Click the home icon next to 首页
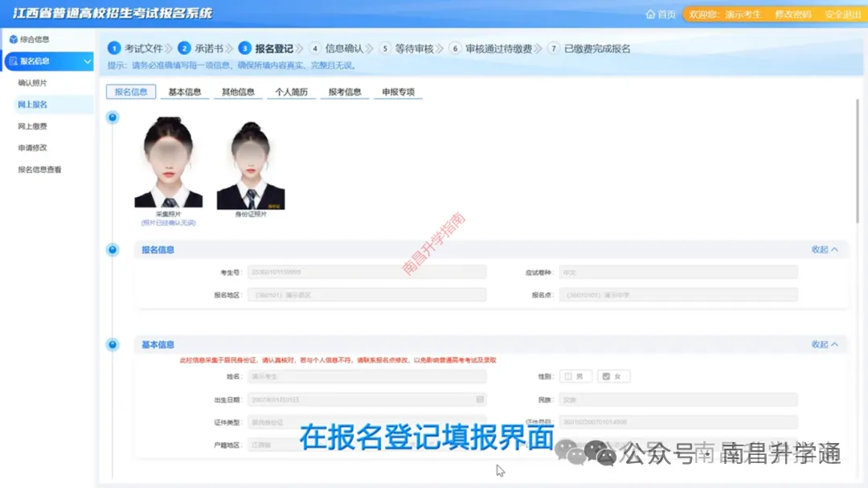This screenshot has height=488, width=868. point(650,14)
